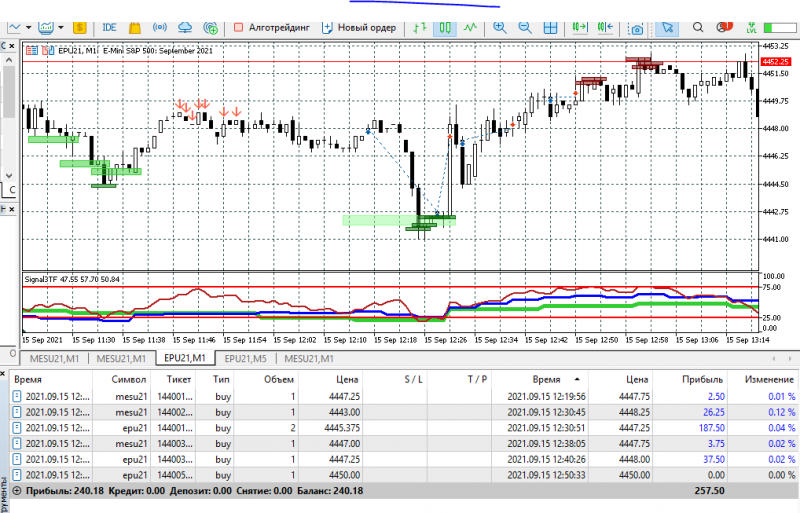This screenshot has width=800, height=513.
Task: Expand the Прибыль summary row
Action: pyautogui.click(x=17, y=491)
